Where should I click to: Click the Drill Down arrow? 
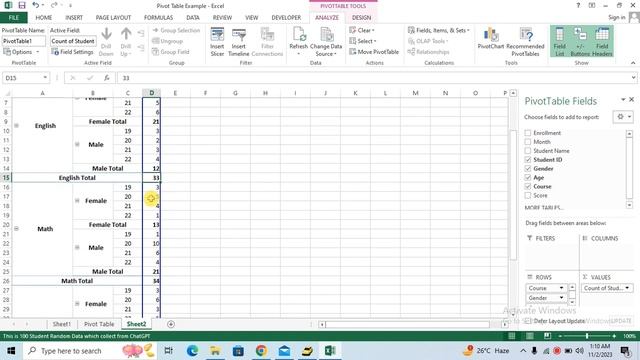106,42
